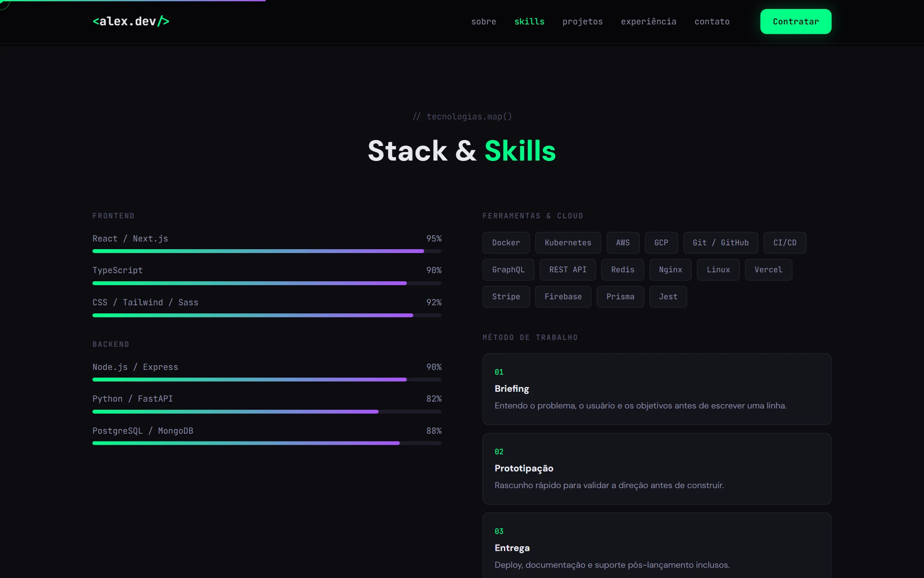Select the Git / GitHub tag
This screenshot has width=924, height=578.
click(x=721, y=243)
